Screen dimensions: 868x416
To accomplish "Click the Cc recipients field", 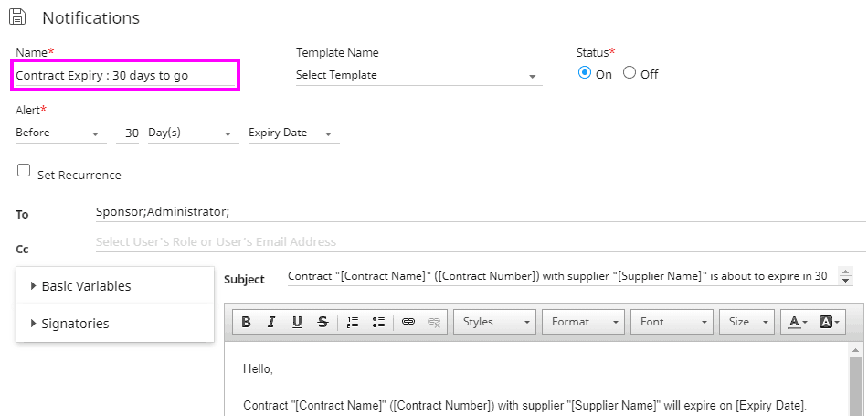I will point(480,242).
